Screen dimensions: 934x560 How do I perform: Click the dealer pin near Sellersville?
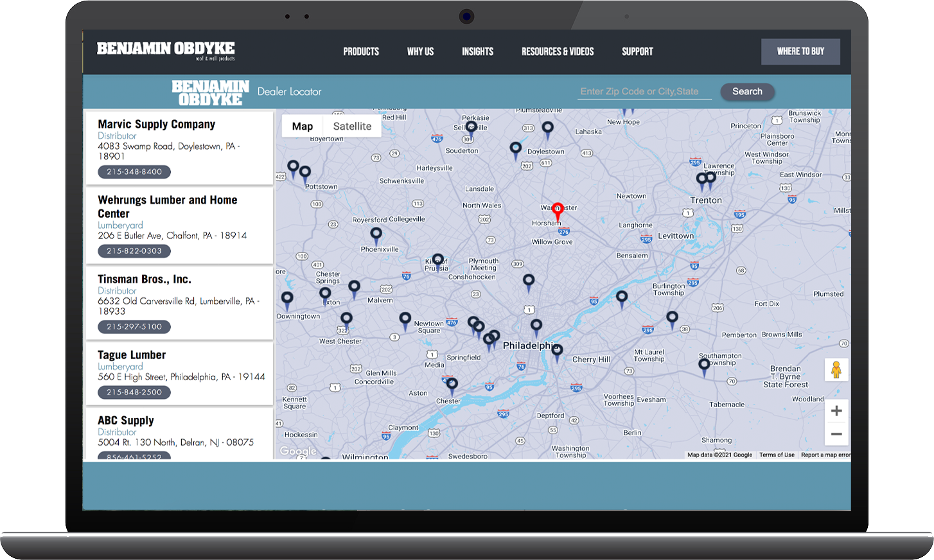click(470, 131)
